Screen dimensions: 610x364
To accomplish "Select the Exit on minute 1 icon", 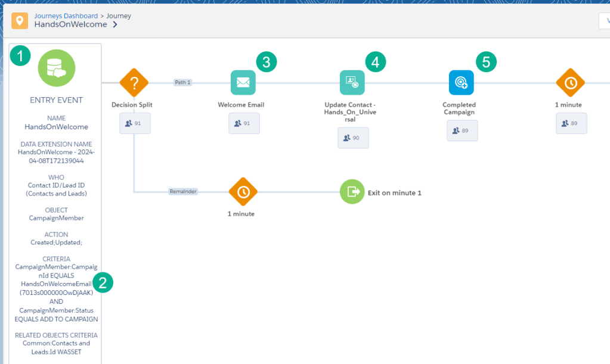I will point(352,192).
